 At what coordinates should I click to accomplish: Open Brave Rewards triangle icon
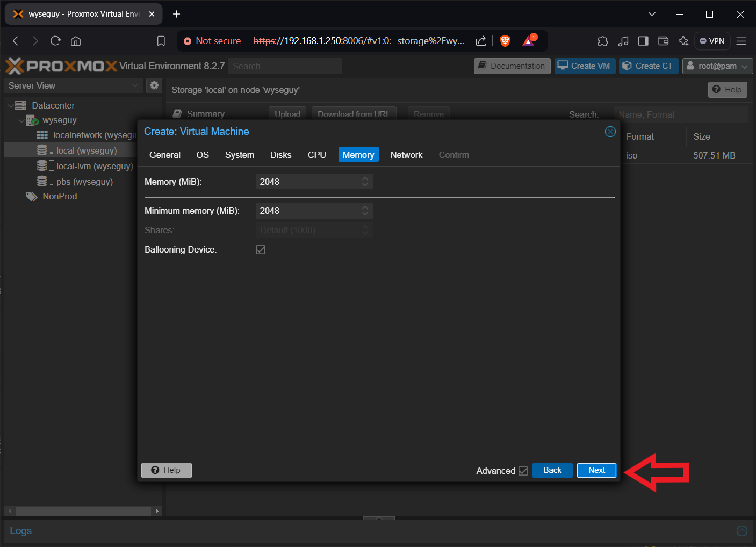(529, 41)
